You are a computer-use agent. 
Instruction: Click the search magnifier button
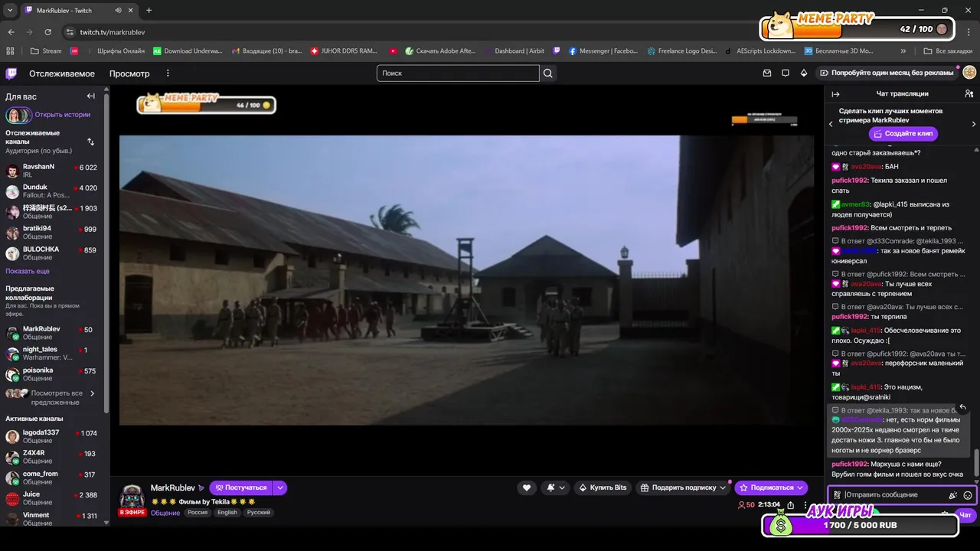click(x=547, y=73)
